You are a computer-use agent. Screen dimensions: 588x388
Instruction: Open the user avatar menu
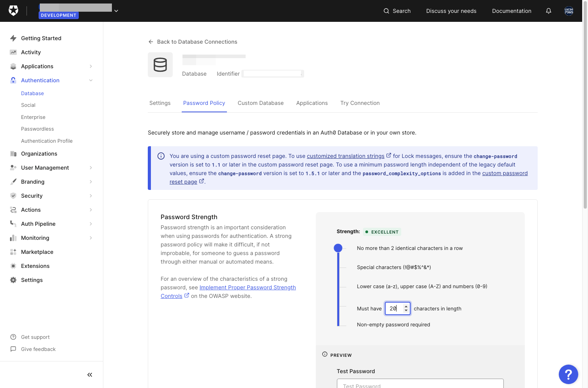(x=569, y=11)
